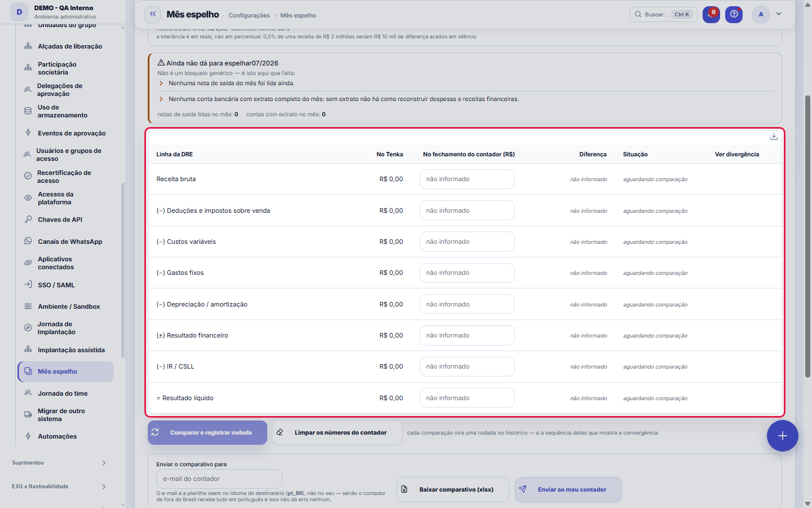Click the Eventos de aprovação lightning icon
The width and height of the screenshot is (812, 508).
point(28,133)
